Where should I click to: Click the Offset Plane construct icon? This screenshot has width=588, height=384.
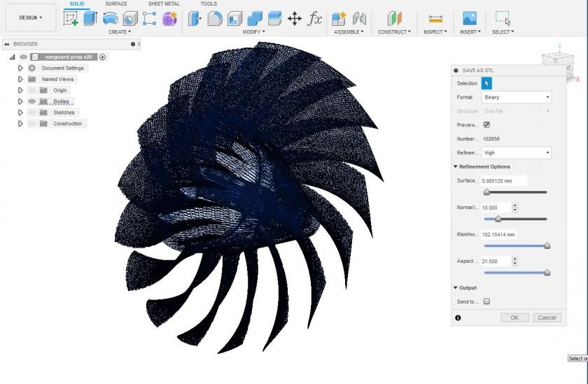[395, 19]
